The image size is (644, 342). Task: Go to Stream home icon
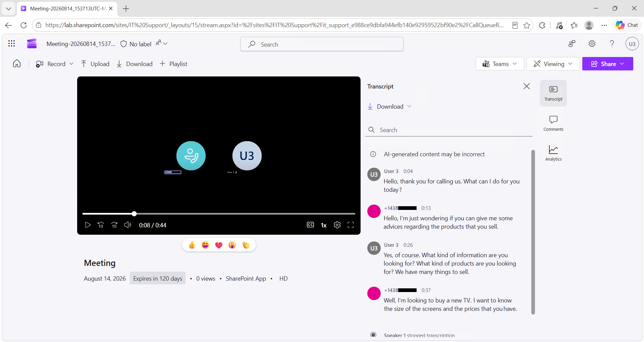coord(17,64)
